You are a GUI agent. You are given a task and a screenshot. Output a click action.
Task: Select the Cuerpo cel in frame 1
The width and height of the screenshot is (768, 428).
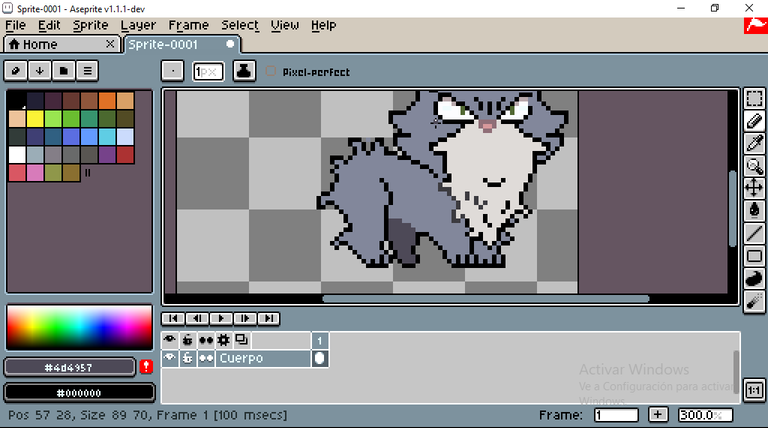[x=320, y=358]
